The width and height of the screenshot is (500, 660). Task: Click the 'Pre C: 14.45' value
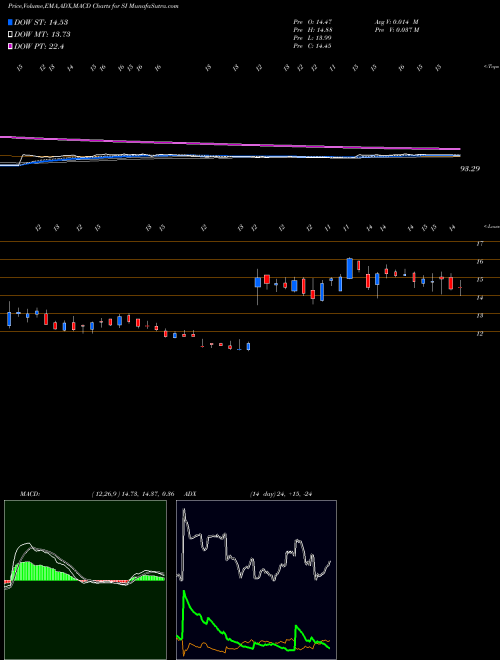click(312, 46)
